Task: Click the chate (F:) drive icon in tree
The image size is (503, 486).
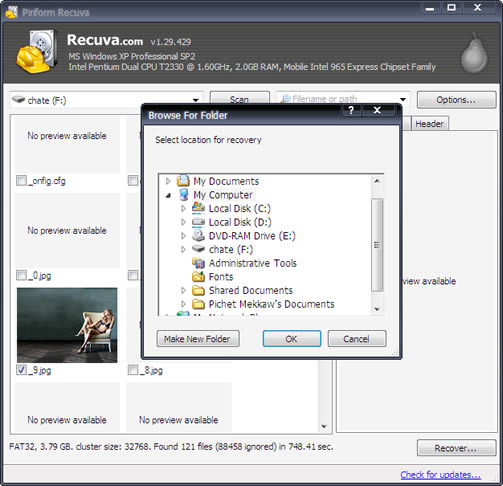Action: click(x=198, y=249)
